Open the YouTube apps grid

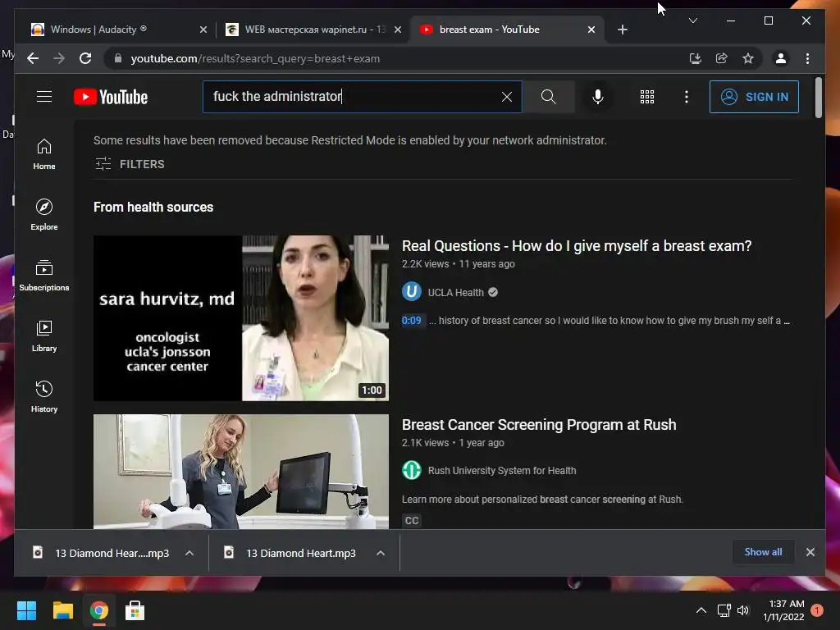(647, 97)
